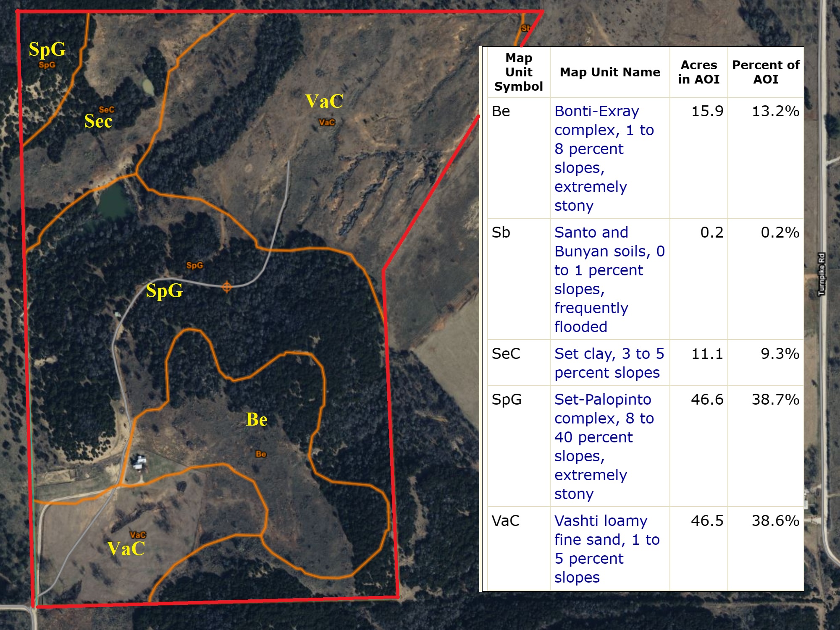Select the yellow VaC label at the bottom-left

point(126,549)
